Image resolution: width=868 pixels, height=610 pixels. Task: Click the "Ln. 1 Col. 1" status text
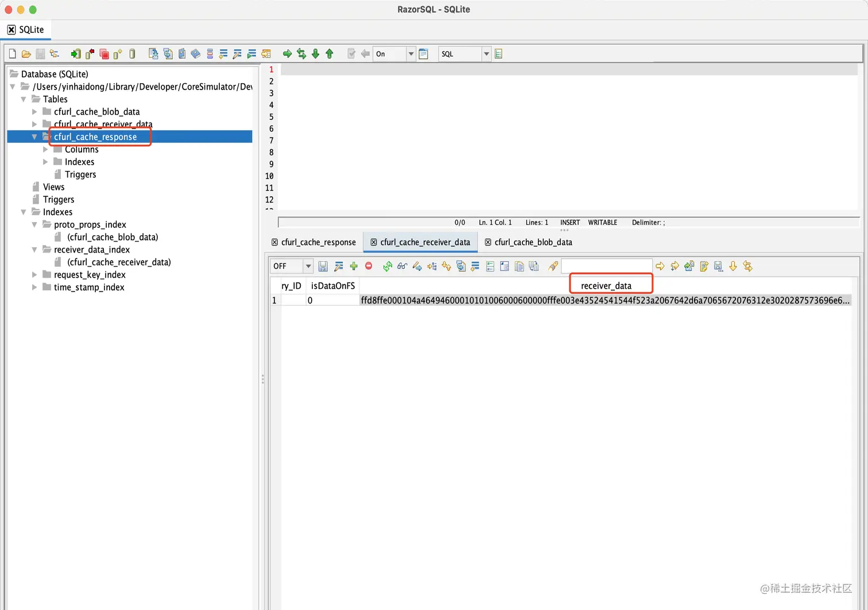[x=495, y=223]
